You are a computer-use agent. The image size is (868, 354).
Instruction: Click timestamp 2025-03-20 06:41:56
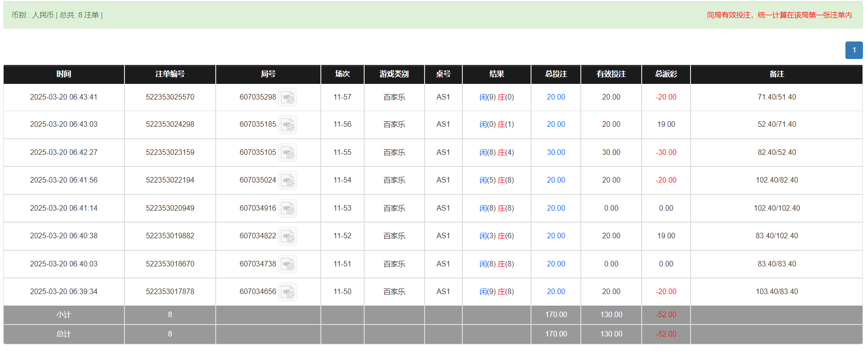64,180
